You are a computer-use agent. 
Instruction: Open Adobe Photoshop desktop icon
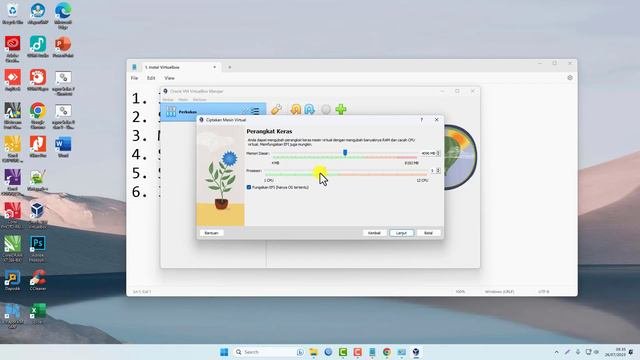coord(38,249)
